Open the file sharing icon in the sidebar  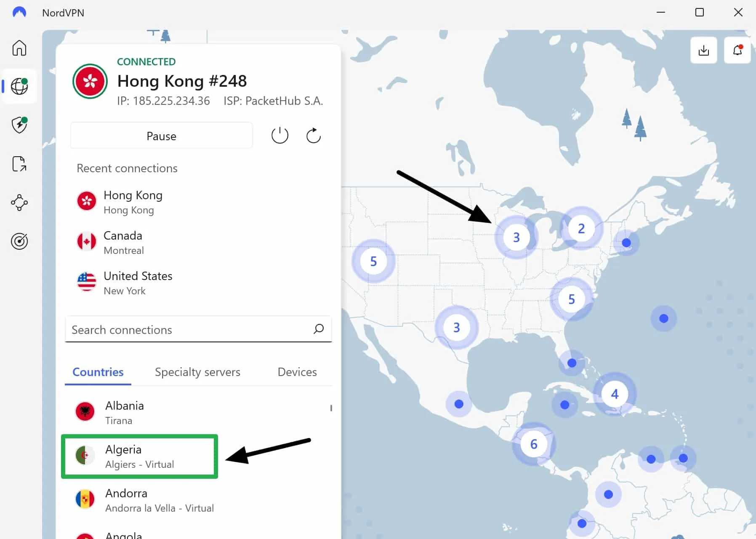19,164
